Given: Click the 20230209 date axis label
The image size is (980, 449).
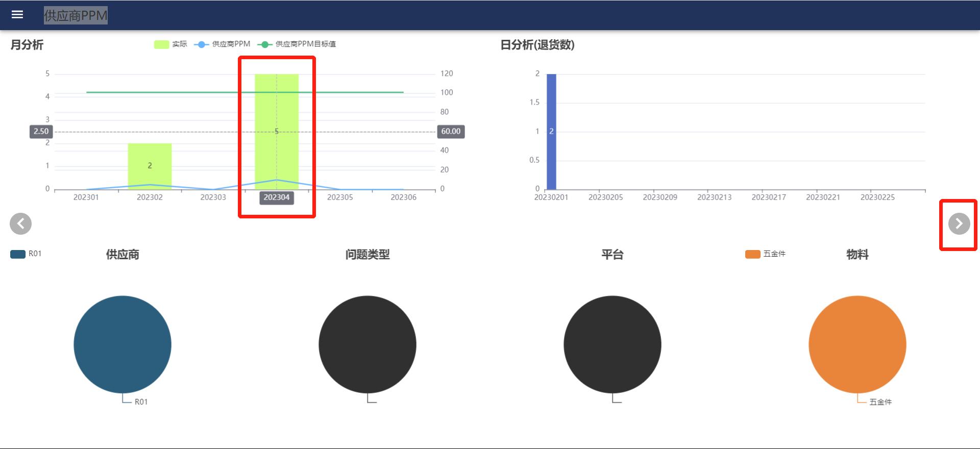Looking at the screenshot, I should click(x=660, y=197).
